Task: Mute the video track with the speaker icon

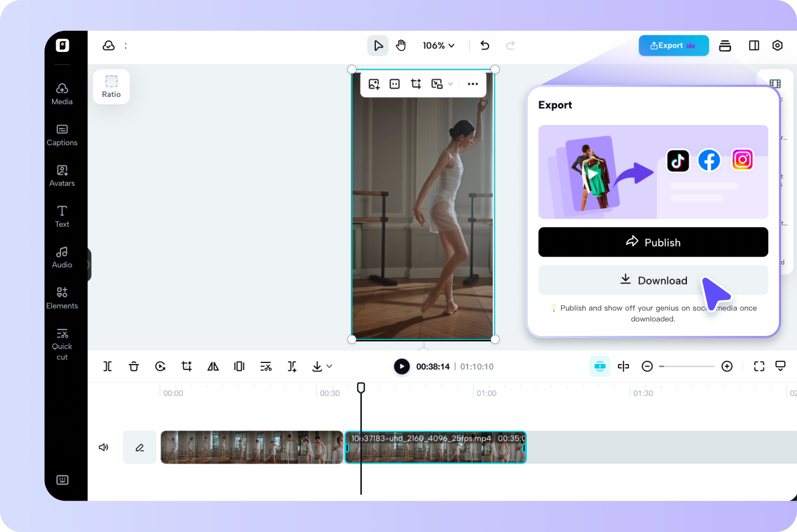Action: 104,447
